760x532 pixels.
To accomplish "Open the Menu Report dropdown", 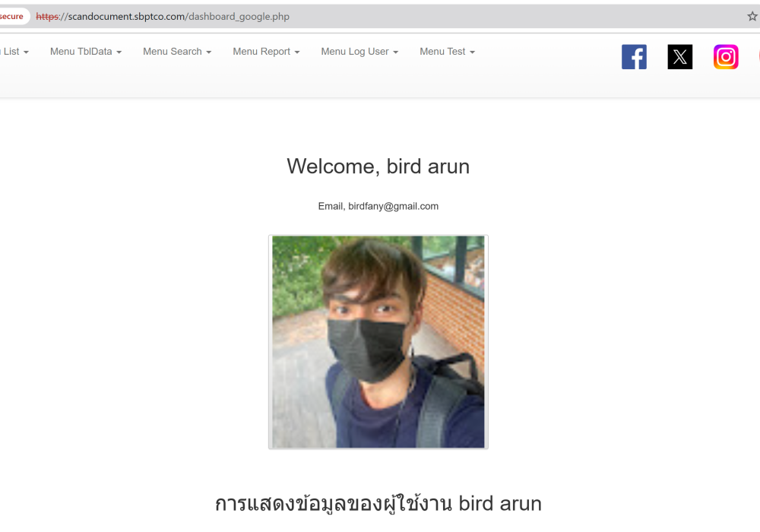I will (x=266, y=52).
